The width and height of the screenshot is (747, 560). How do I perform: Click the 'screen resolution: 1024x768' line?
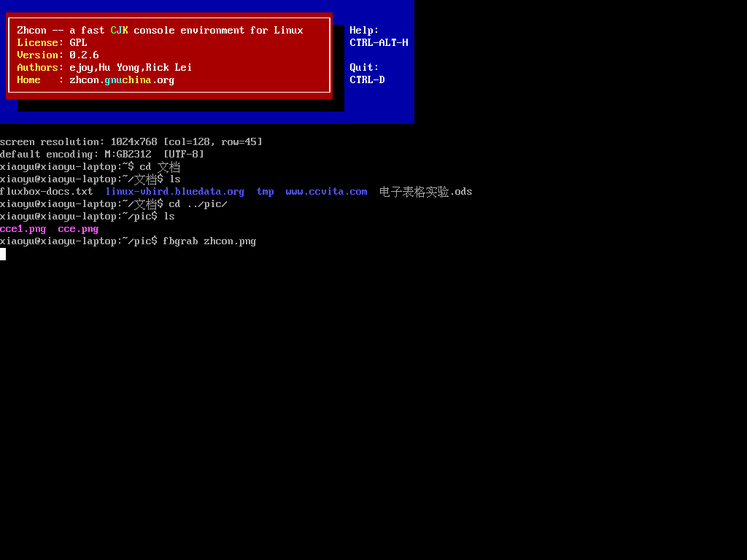point(131,142)
